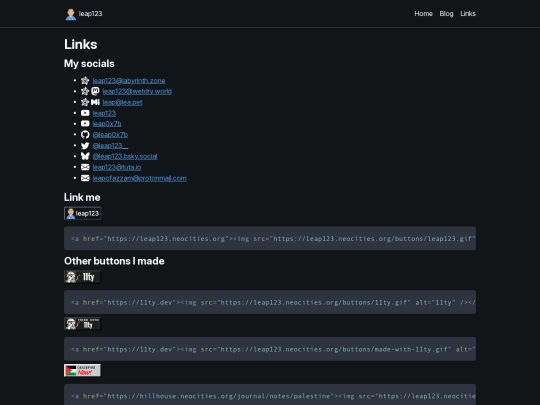The width and height of the screenshot is (540, 405).
Task: Click the fediverse icon beside leap123@labyrinth.zone
Action: [x=85, y=81]
